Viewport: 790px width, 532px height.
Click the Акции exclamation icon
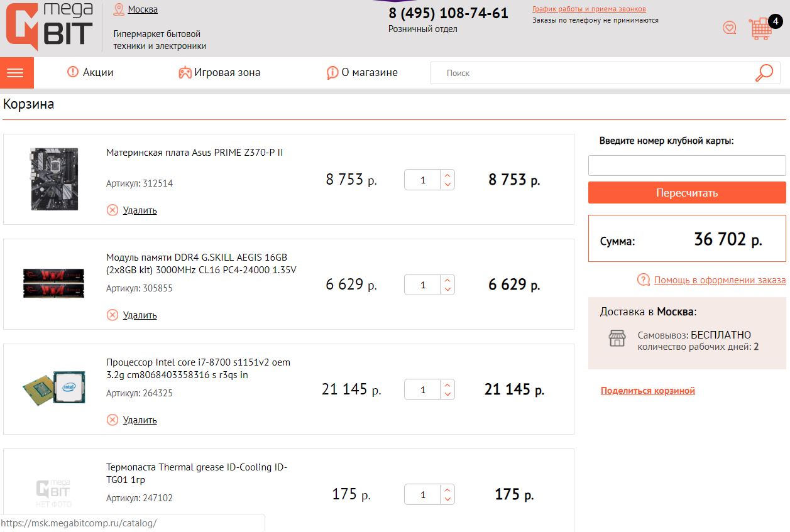[x=73, y=72]
